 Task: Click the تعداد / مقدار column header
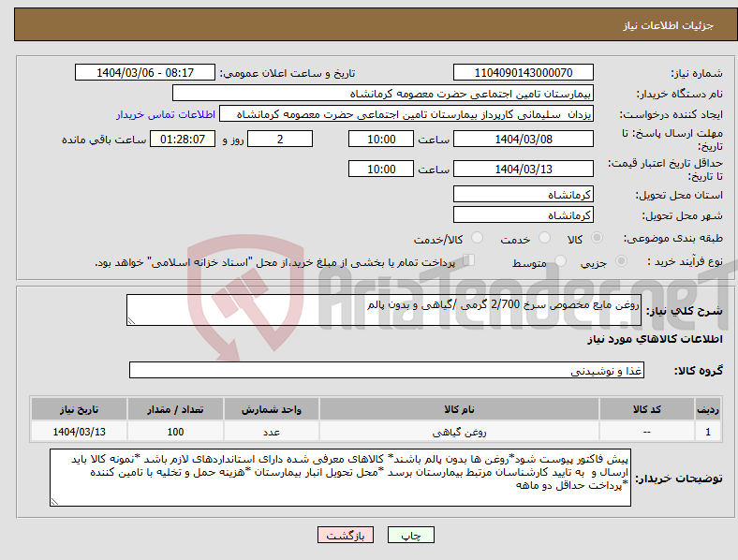175,409
